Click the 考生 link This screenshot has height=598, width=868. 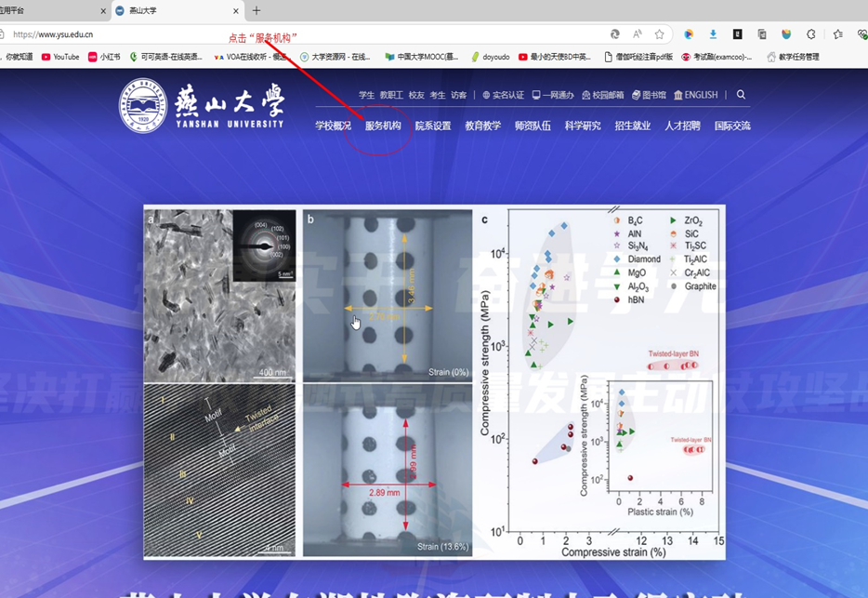[438, 95]
